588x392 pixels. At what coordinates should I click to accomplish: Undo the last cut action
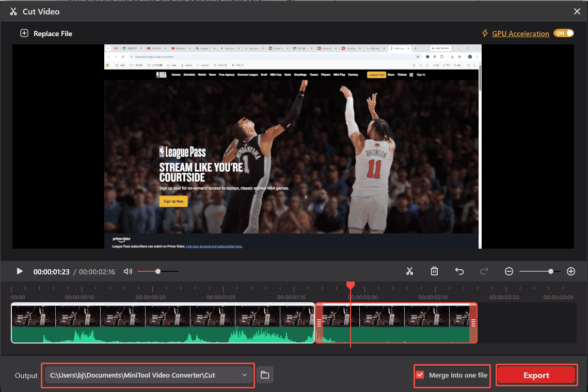(459, 271)
